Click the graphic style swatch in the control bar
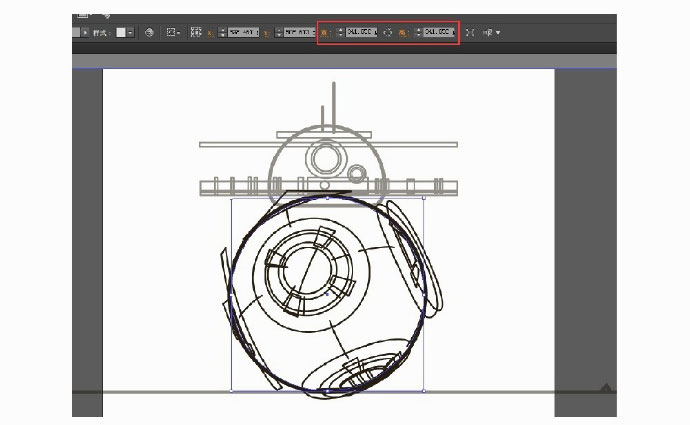 [121, 33]
